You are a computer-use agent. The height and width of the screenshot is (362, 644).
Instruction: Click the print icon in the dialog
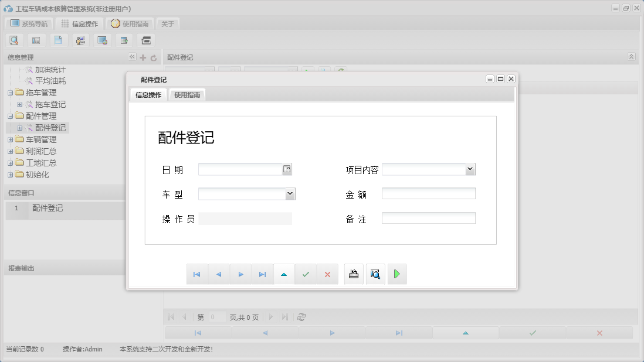pos(354,274)
